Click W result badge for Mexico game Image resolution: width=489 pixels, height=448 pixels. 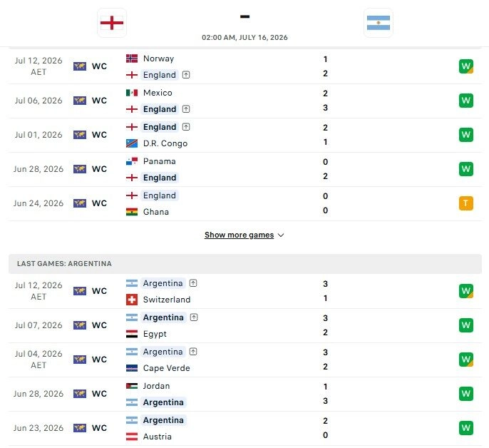click(x=466, y=101)
